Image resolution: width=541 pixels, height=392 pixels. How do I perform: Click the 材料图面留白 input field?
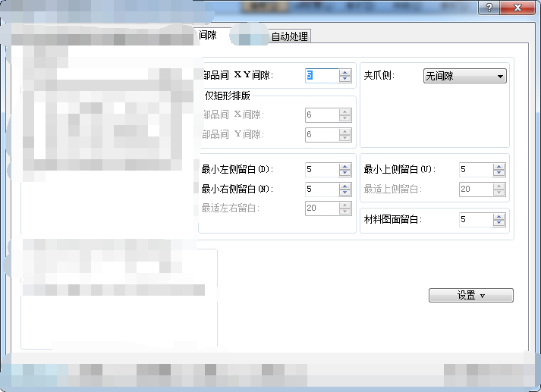tap(476, 220)
